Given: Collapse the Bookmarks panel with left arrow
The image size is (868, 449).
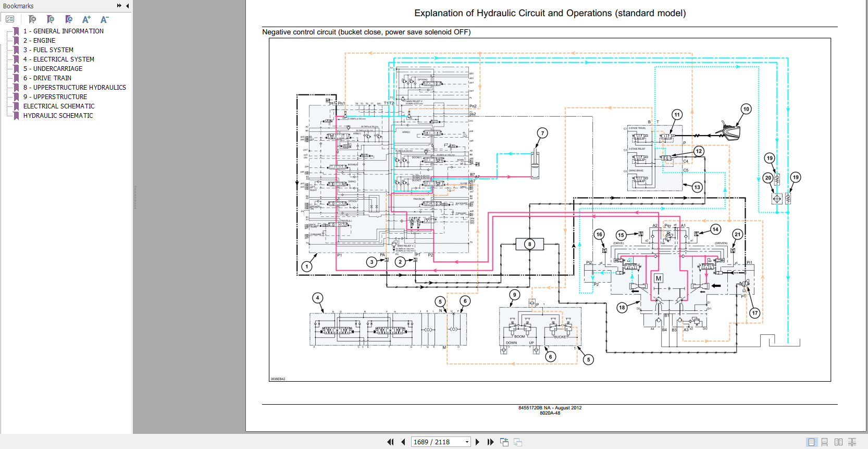Looking at the screenshot, I should pos(127,6).
